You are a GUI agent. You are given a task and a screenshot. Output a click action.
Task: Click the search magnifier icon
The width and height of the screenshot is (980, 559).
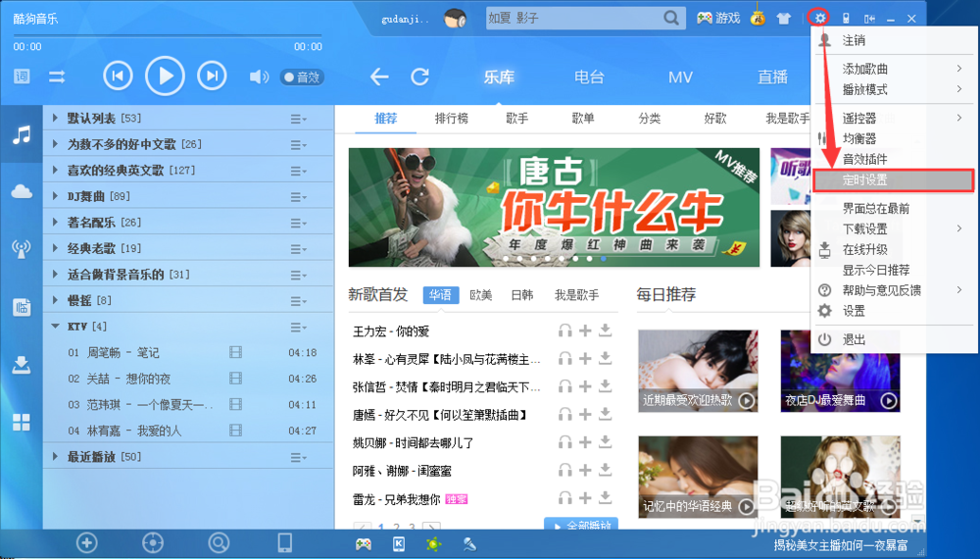tap(670, 18)
